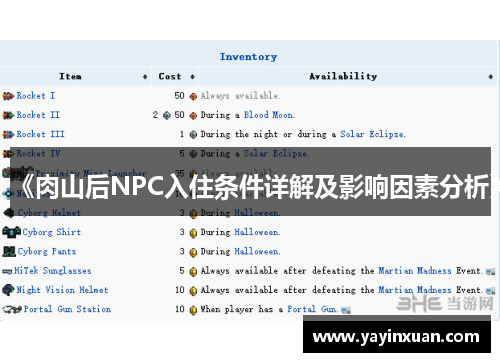Image resolution: width=500 pixels, height=362 pixels.
Task: Click gold coin icon in Cyborg Pants row
Action: (x=193, y=252)
